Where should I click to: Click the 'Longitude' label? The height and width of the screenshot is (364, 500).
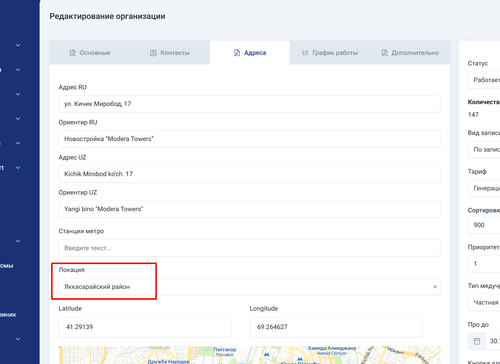click(x=264, y=308)
